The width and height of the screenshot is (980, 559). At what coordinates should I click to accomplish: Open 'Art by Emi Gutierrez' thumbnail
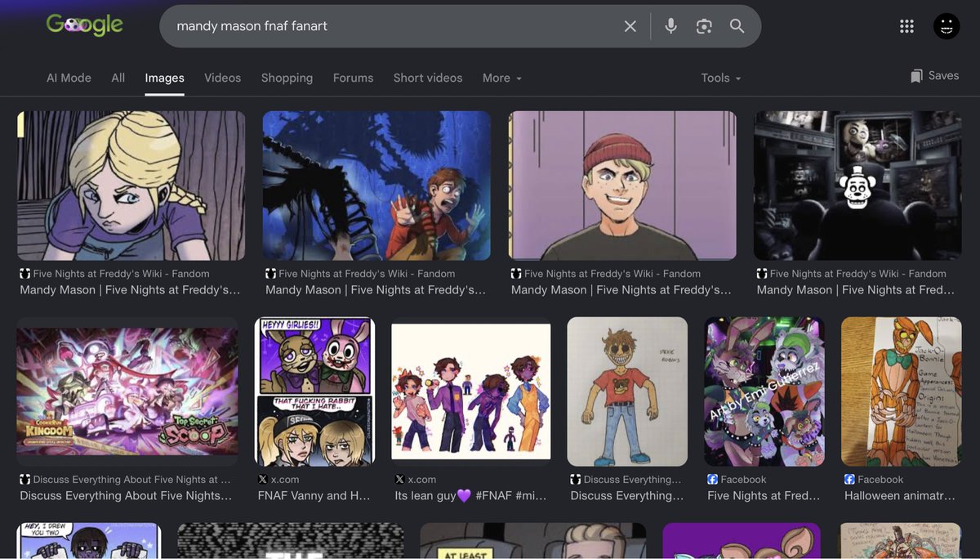coord(764,391)
